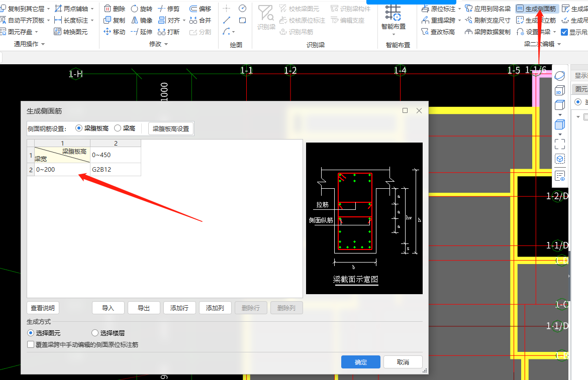This screenshot has height=380, width=588.
Task: Choose 选择楼层 generation mode
Action: [95, 333]
